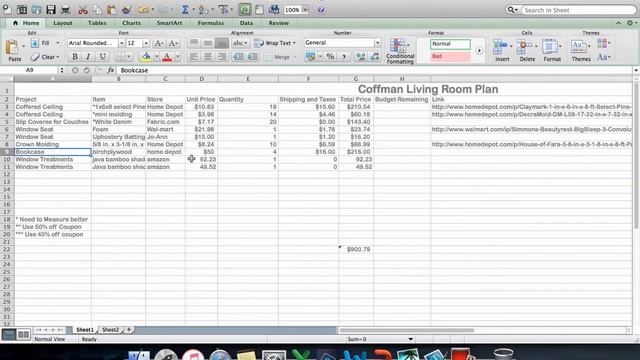Open Sum status bar dropdown
This screenshot has width=640, height=360.
click(x=411, y=339)
